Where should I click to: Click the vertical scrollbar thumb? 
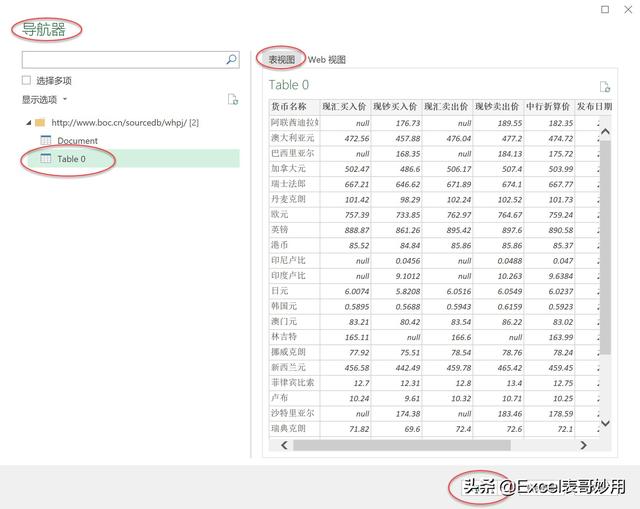click(x=605, y=247)
